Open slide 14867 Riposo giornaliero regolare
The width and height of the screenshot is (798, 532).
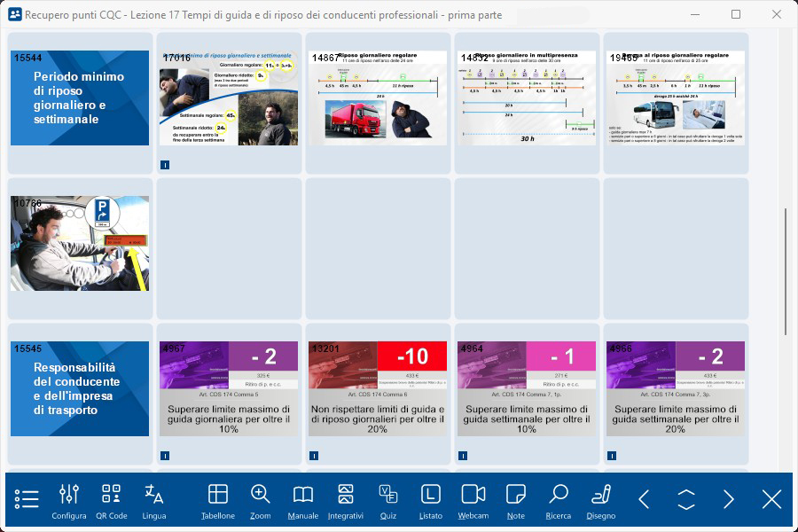[378, 98]
